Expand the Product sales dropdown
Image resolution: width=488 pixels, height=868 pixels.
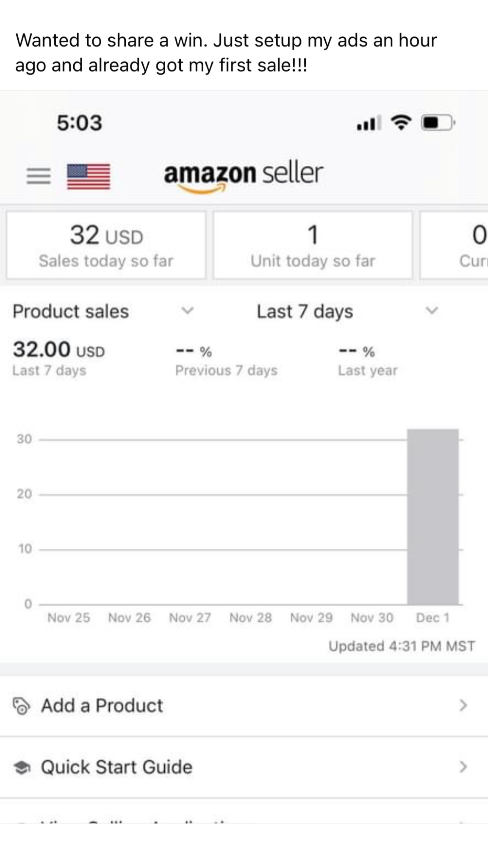pyautogui.click(x=187, y=311)
